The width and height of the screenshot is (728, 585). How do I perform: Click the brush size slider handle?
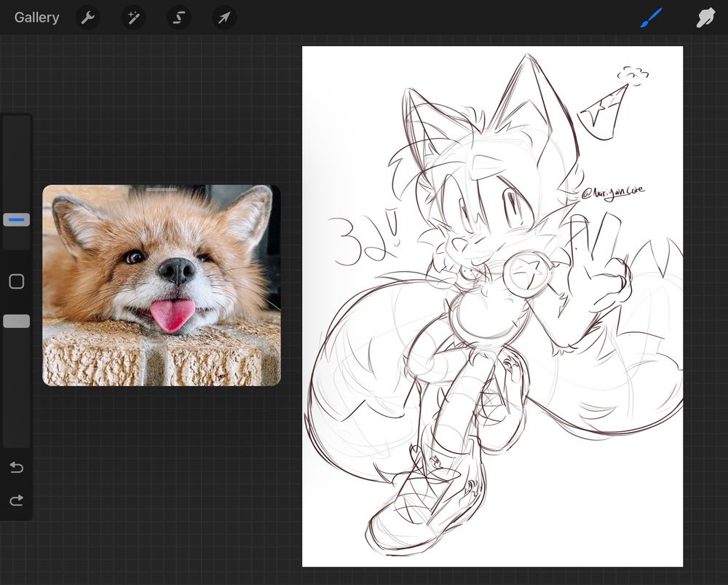click(16, 220)
